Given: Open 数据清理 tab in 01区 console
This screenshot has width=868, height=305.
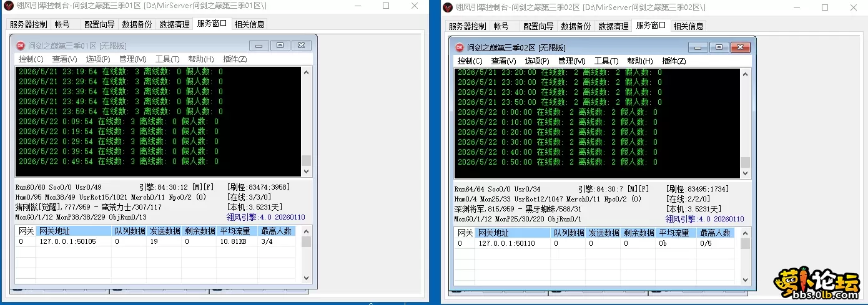Looking at the screenshot, I should pos(175,25).
